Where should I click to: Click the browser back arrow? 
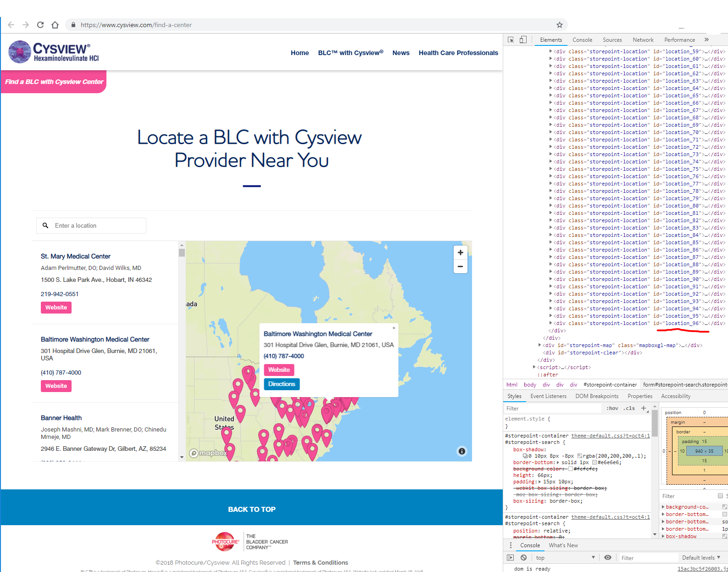tap(11, 25)
